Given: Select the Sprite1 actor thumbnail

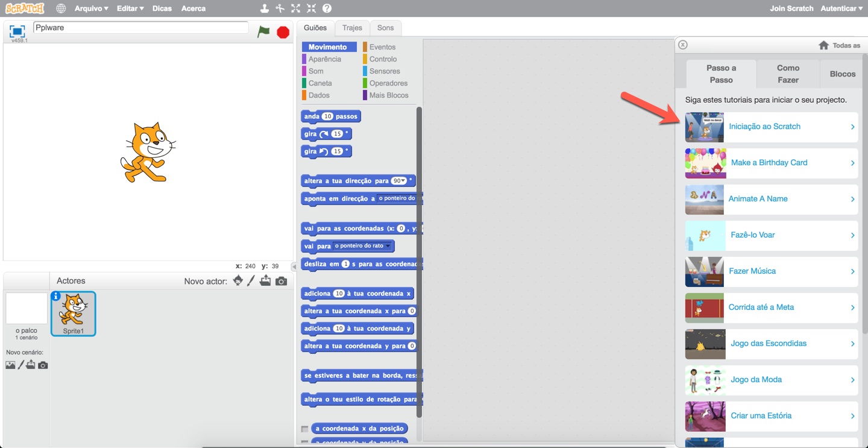Looking at the screenshot, I should (74, 314).
